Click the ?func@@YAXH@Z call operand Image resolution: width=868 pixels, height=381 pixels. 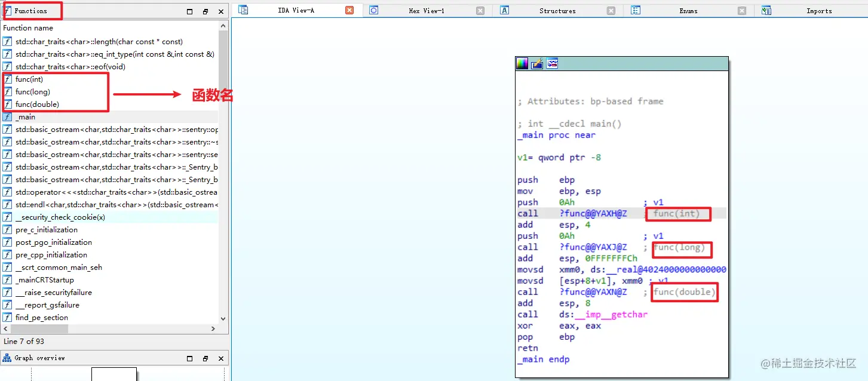(593, 214)
